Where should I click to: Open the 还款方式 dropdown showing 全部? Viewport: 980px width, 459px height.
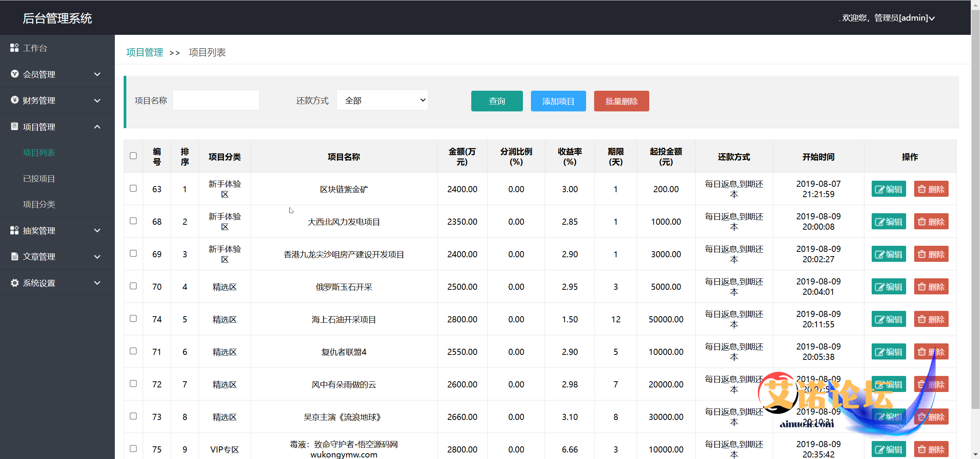(382, 100)
